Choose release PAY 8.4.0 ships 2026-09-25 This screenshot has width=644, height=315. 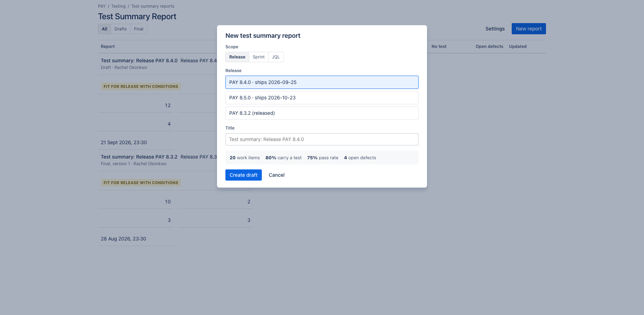coord(322,82)
